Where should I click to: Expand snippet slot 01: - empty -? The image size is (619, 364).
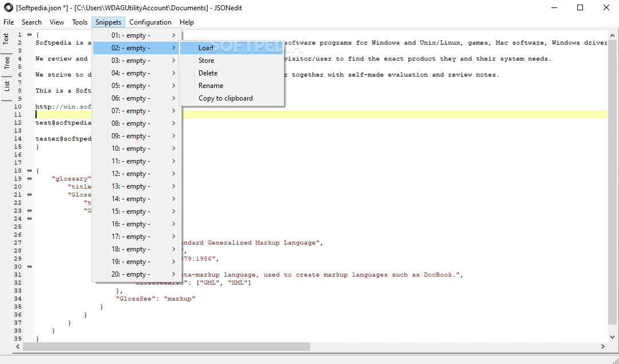pos(137,35)
